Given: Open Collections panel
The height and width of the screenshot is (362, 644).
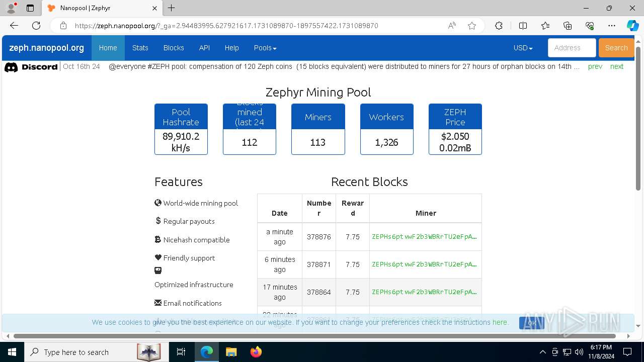Looking at the screenshot, I should (x=568, y=26).
